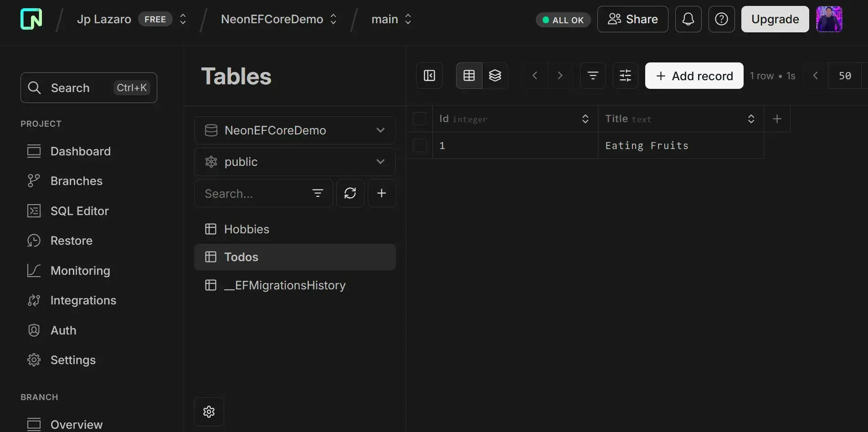Click the Add record button
Image resolution: width=868 pixels, height=432 pixels.
[x=694, y=76]
